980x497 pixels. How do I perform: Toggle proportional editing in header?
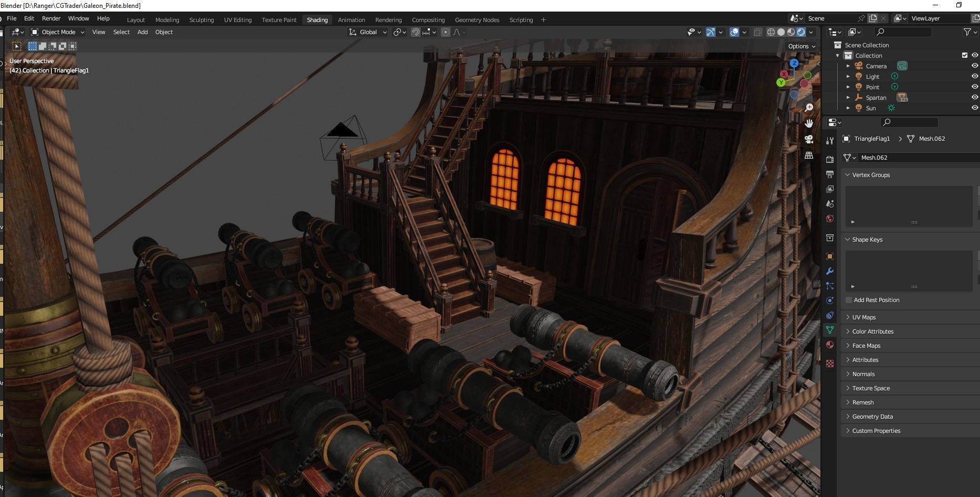tap(445, 32)
